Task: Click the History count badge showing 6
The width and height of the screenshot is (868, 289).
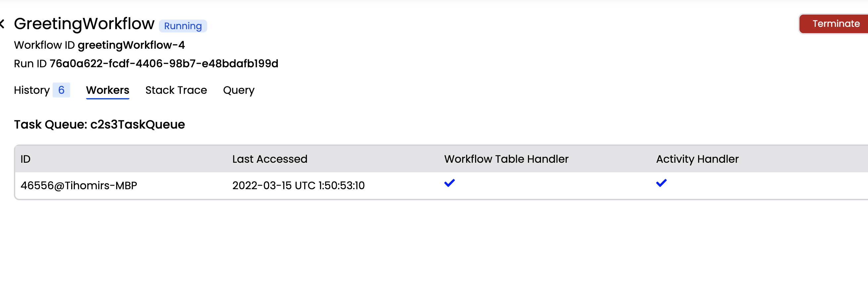Action: coord(61,90)
